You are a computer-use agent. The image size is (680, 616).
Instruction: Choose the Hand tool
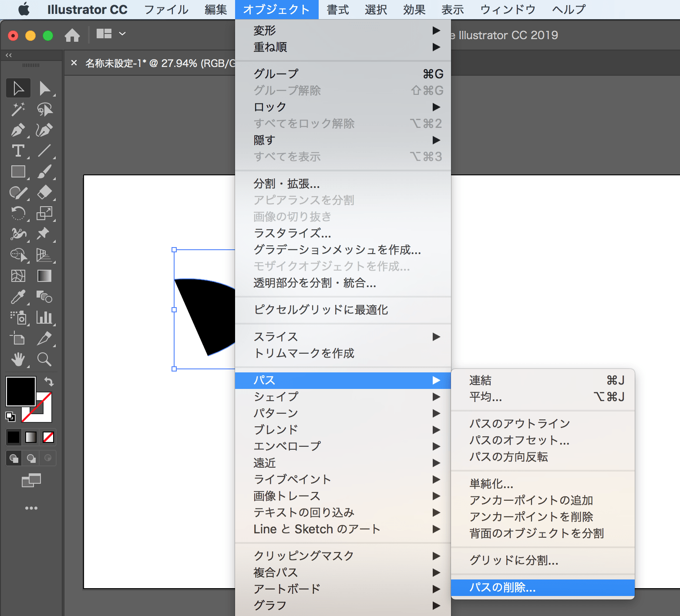click(x=18, y=359)
